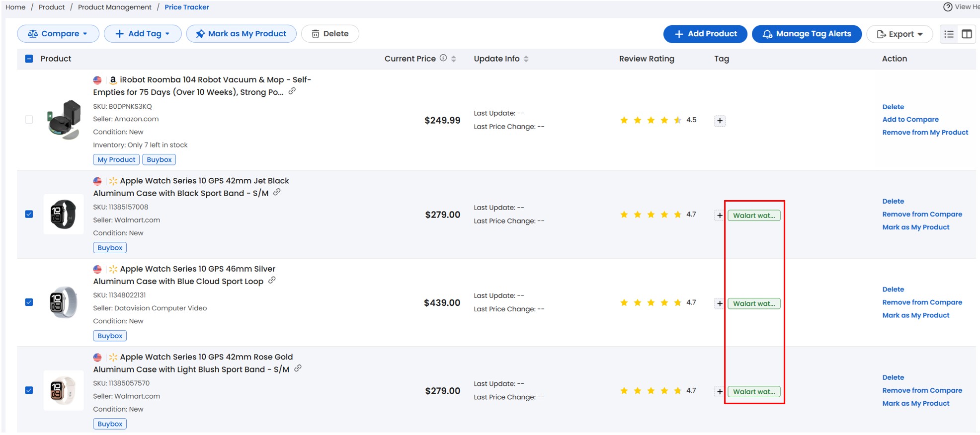Click Walart wat... tag on 46mm Silver watch

[754, 303]
